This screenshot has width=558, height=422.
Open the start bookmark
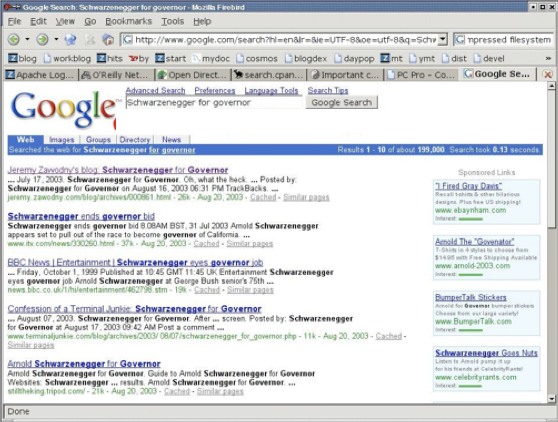(x=170, y=58)
